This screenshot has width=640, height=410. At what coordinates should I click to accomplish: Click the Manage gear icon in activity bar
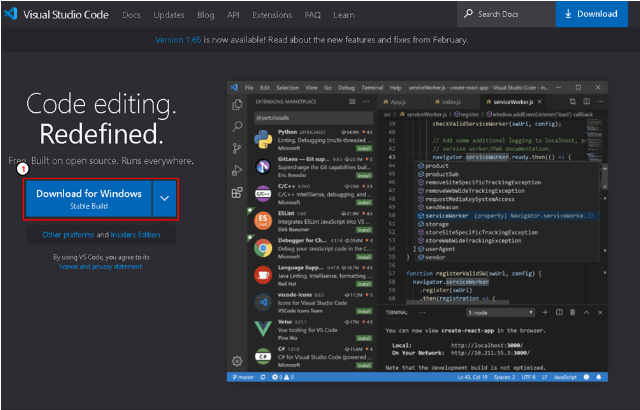pyautogui.click(x=237, y=361)
